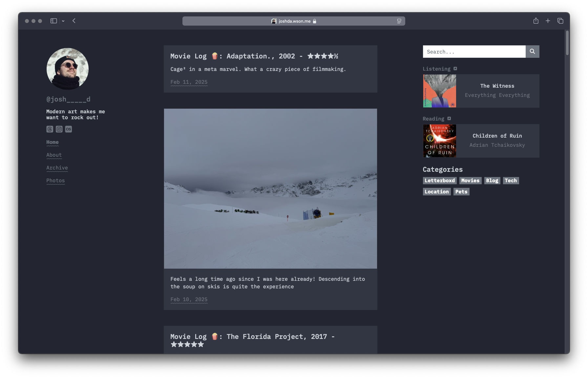Open the Reading external link icon

(x=449, y=119)
